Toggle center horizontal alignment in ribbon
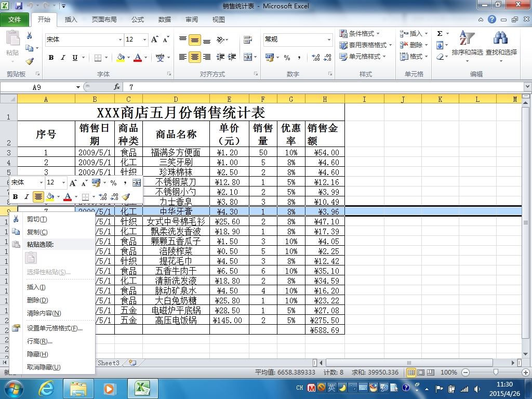The image size is (532, 399). pos(195,57)
